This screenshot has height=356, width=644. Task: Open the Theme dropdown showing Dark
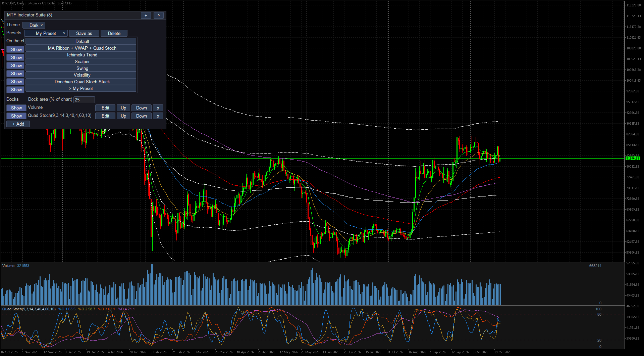pyautogui.click(x=34, y=25)
